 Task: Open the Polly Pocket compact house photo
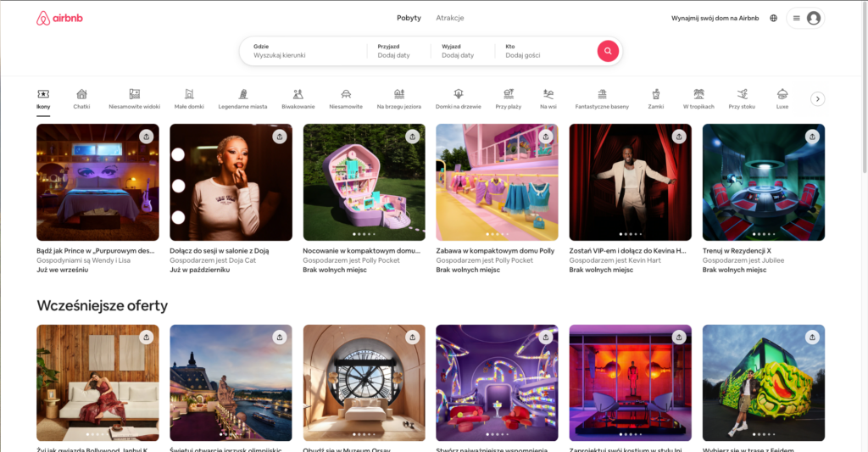[364, 182]
